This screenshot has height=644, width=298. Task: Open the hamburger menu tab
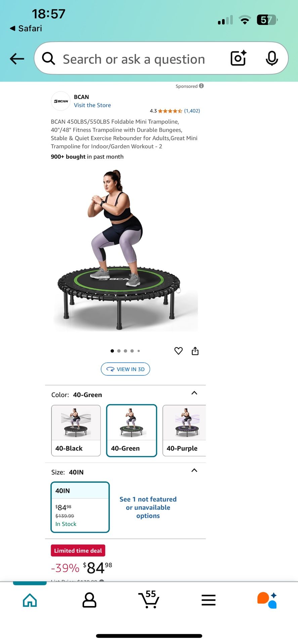pos(208,600)
